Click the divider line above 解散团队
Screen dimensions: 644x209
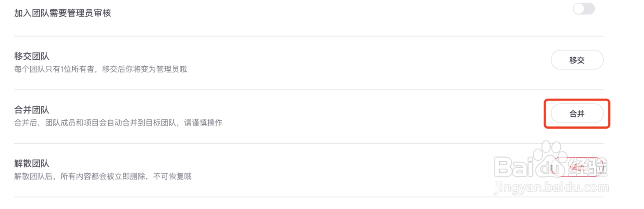coord(308,144)
